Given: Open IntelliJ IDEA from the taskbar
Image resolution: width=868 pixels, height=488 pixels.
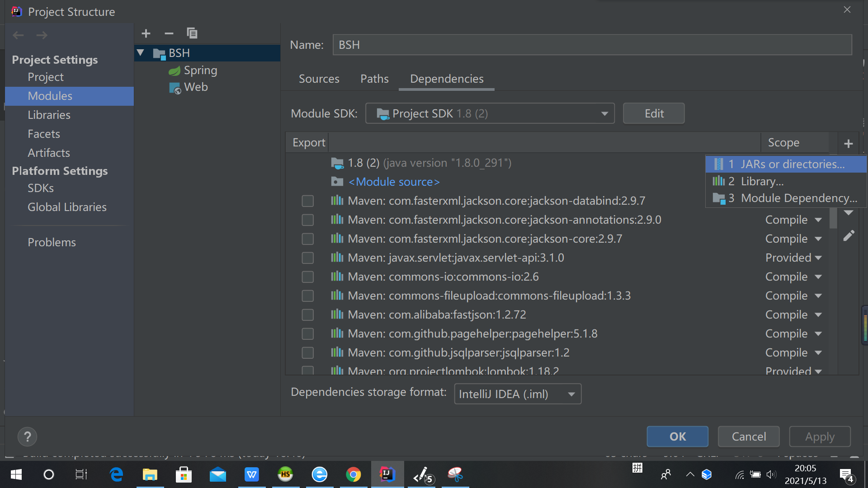Looking at the screenshot, I should click(387, 474).
